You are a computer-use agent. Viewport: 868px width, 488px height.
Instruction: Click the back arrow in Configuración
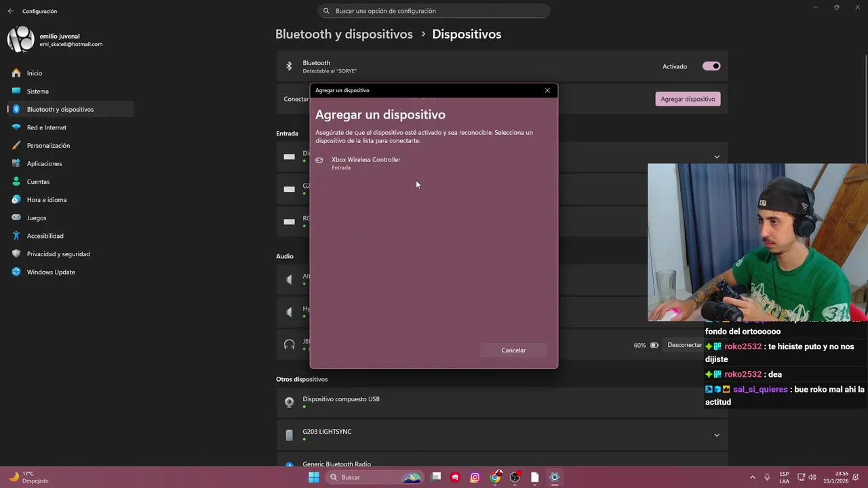click(x=10, y=11)
